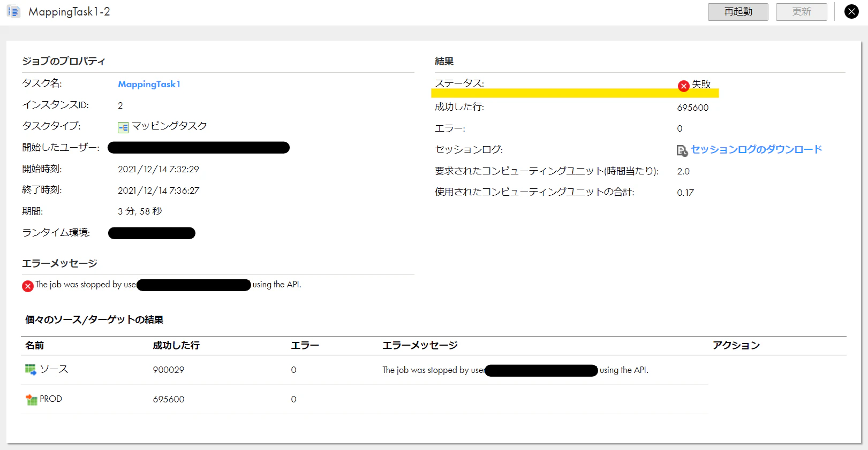Select the PROD row name

(x=51, y=399)
